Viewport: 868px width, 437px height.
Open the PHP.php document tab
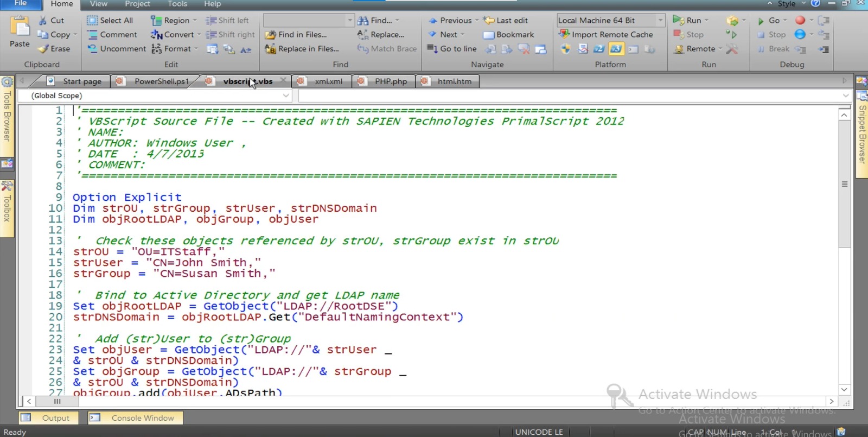pyautogui.click(x=385, y=81)
